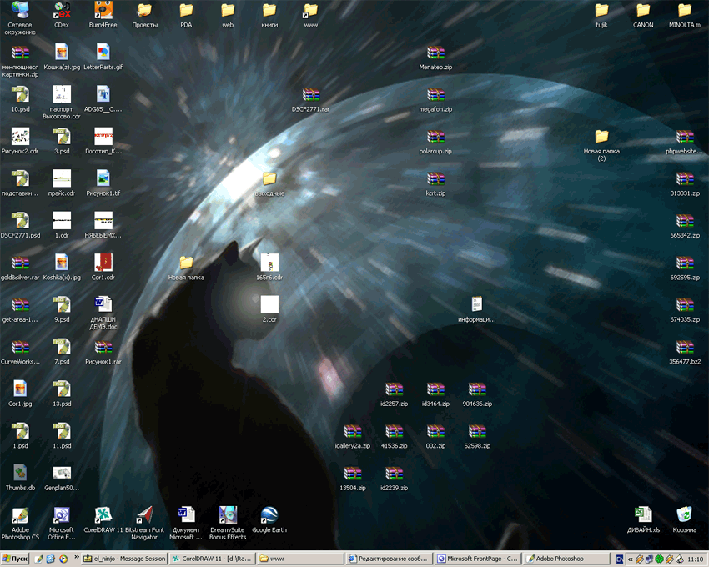Expand hidden Quick Launch items chevron
Image resolution: width=709 pixels, height=567 pixels.
(76, 557)
